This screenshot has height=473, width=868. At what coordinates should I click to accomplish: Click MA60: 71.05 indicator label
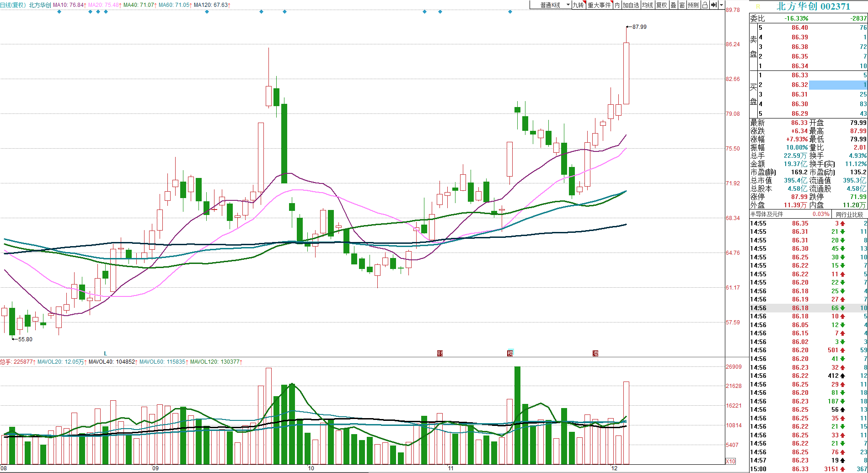[x=175, y=5]
